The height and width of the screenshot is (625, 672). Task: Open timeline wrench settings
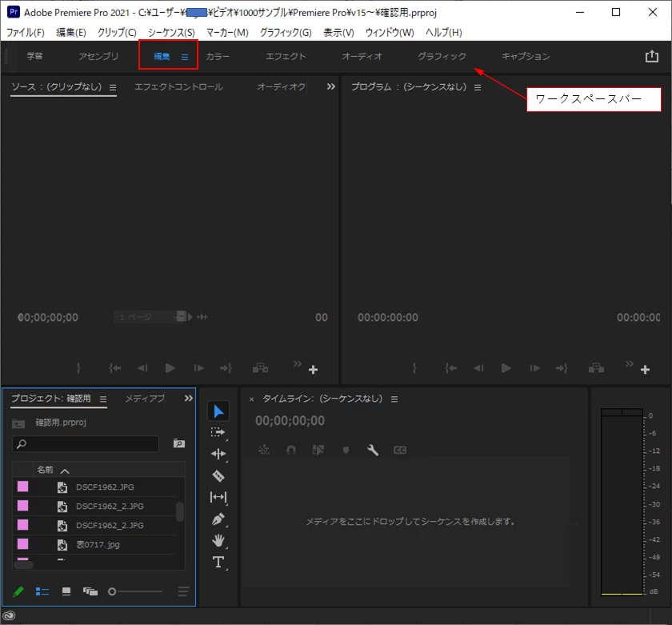[x=373, y=450]
